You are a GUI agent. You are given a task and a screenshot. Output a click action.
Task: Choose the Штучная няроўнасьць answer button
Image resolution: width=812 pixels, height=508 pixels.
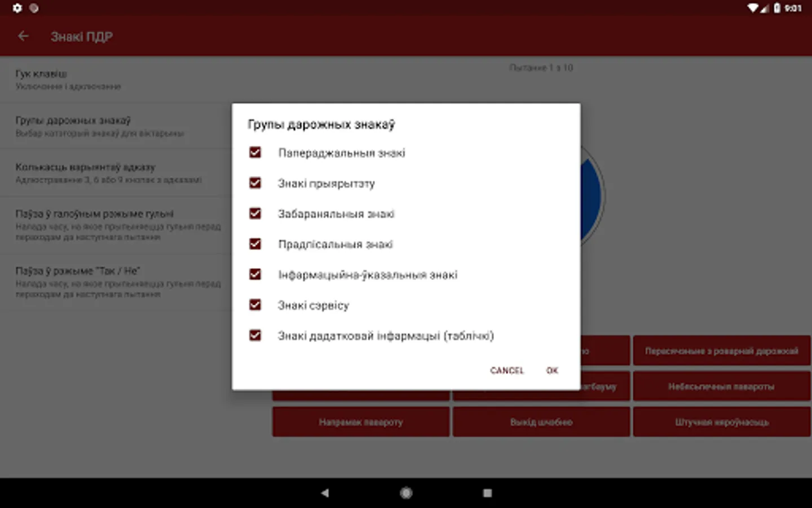721,422
